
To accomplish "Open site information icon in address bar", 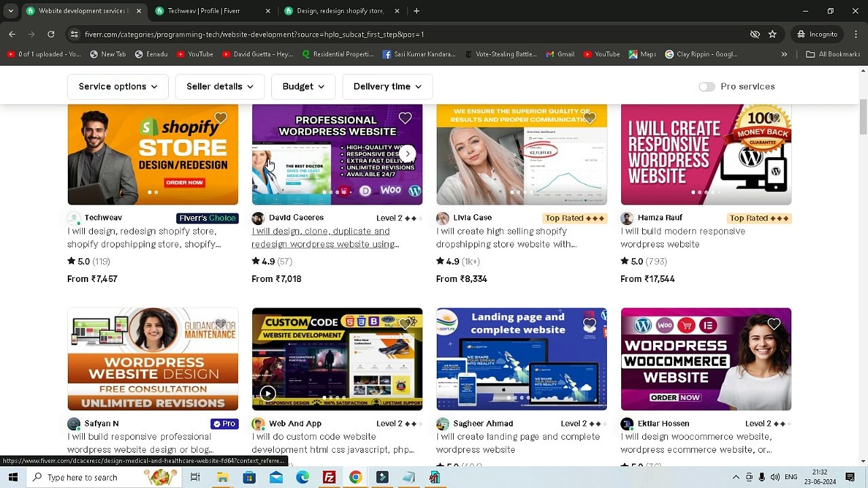I will coord(75,34).
